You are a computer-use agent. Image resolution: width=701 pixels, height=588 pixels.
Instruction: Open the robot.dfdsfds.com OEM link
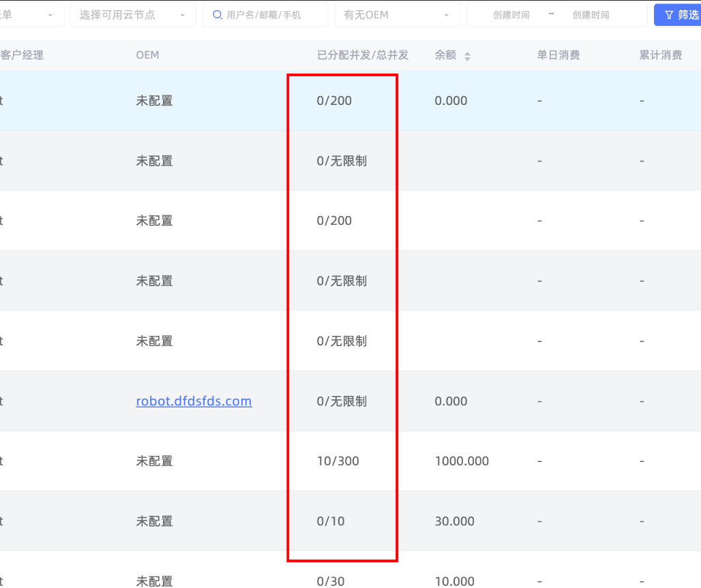194,401
